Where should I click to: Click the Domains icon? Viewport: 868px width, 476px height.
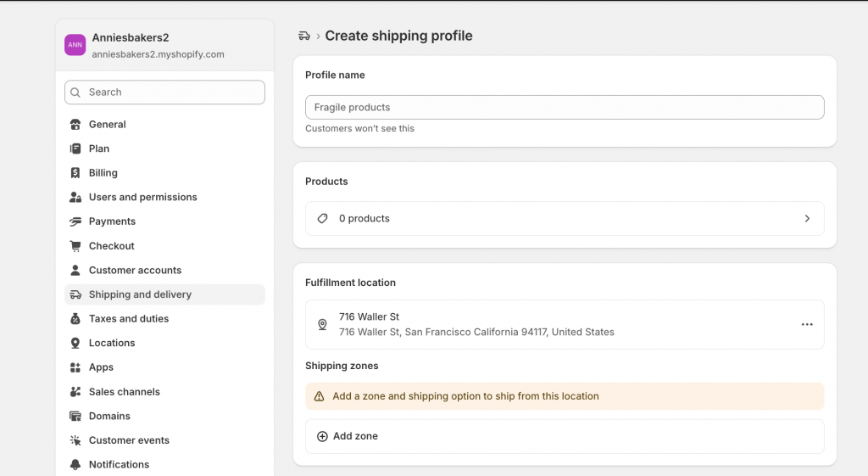pos(75,416)
